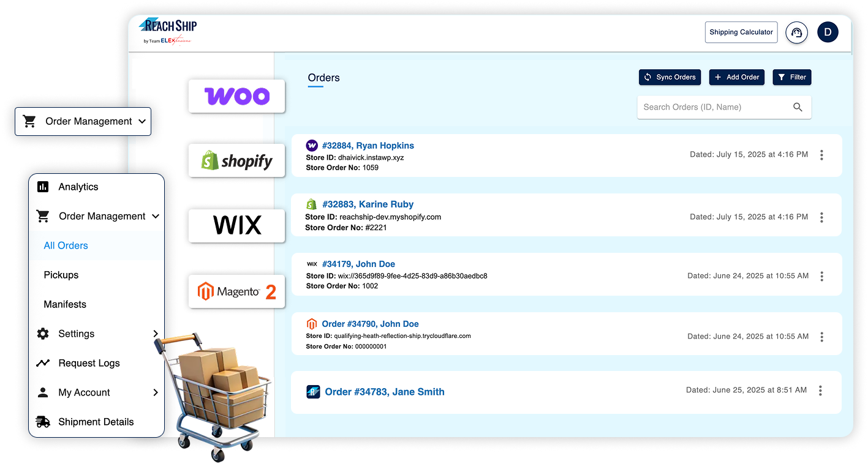Open the D user avatar menu
Viewport: 868px width, 472px height.
pyautogui.click(x=828, y=32)
